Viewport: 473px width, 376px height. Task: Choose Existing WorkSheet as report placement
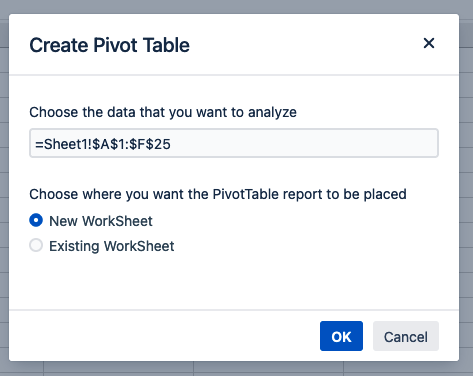point(36,245)
